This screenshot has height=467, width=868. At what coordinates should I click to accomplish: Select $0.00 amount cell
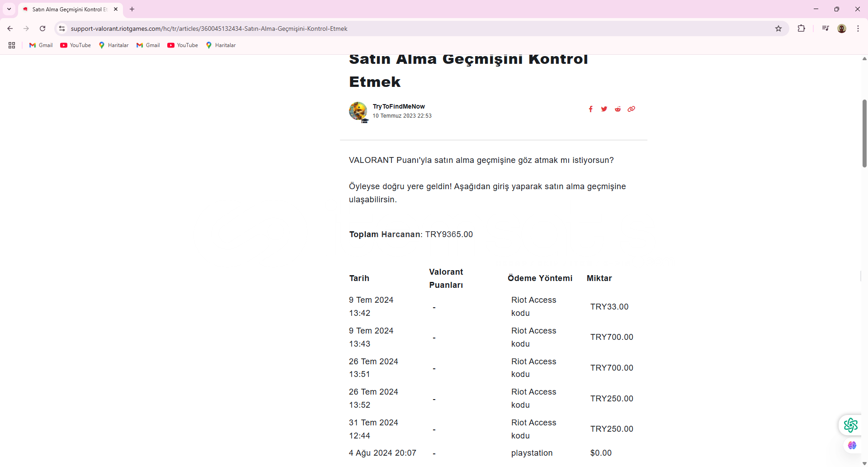(601, 453)
